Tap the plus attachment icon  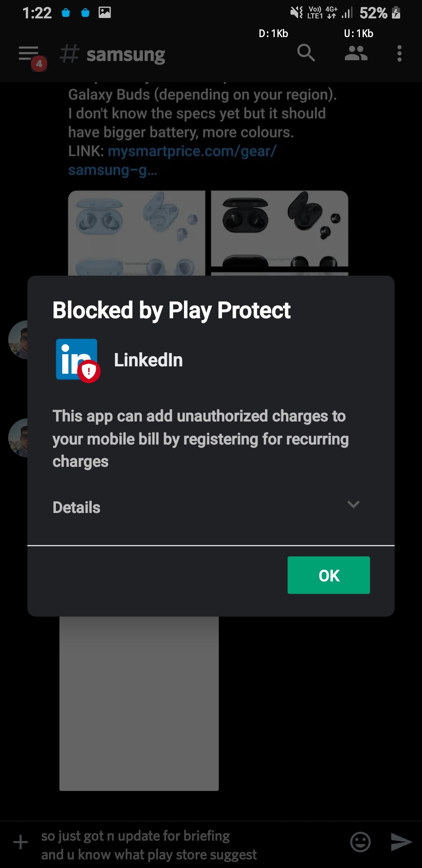coord(21,842)
